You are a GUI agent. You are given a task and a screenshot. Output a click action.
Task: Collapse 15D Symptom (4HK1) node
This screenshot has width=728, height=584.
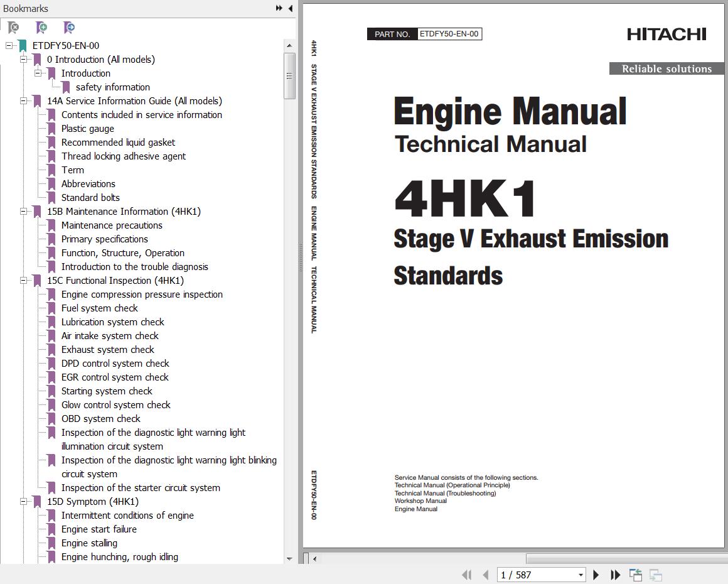click(23, 502)
